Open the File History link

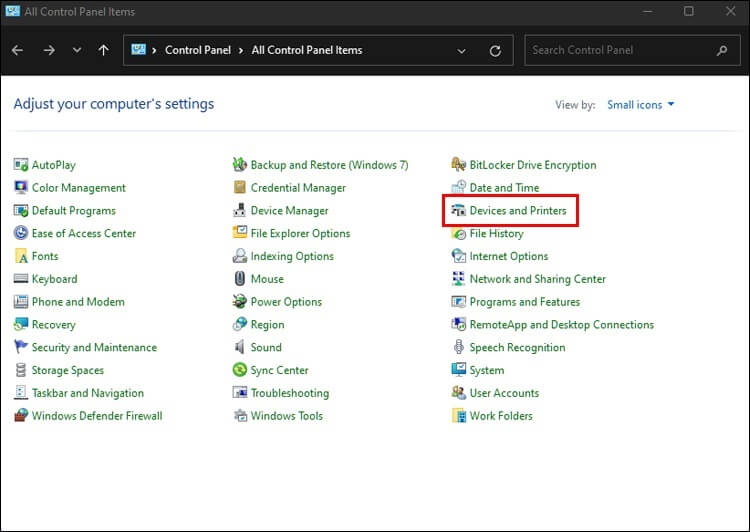coord(496,233)
